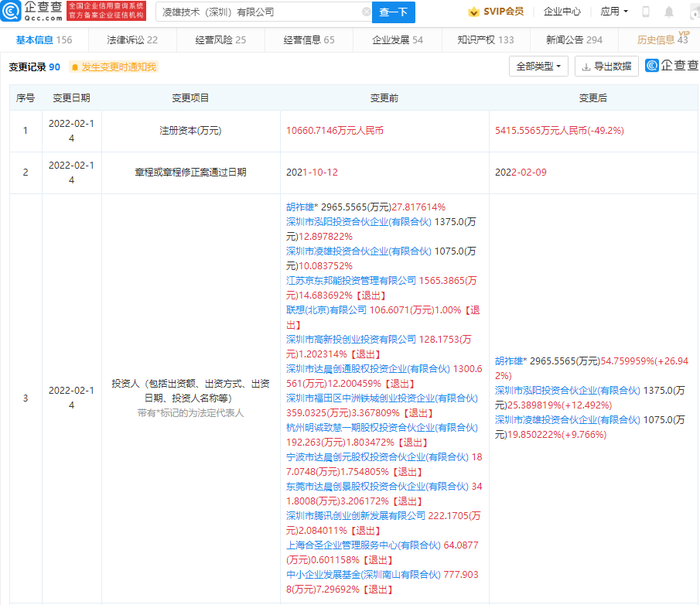Screen dimensions: 700x605
Task: Open 深圳市腾讯创业创新发展有限公司 link
Action: click(355, 515)
